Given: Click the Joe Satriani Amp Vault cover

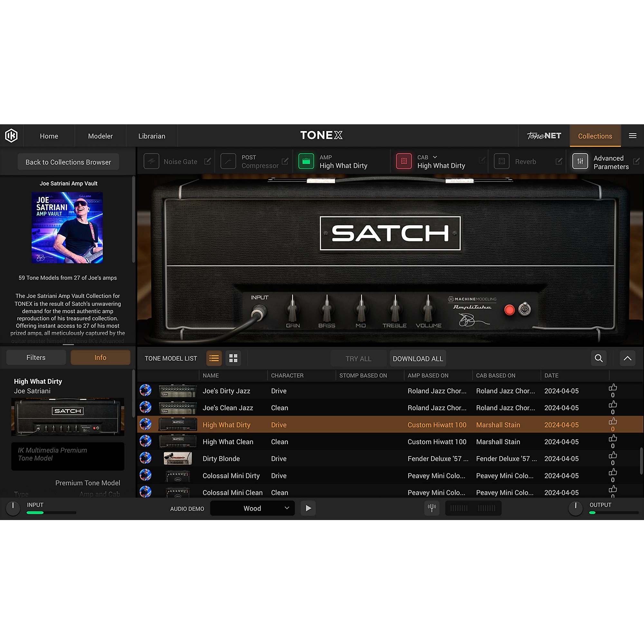Looking at the screenshot, I should pyautogui.click(x=67, y=228).
